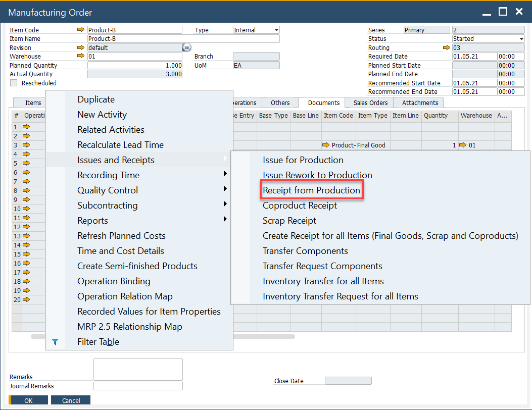Click the revision selection list icon after default
The width and height of the screenshot is (532, 410).
187,47
